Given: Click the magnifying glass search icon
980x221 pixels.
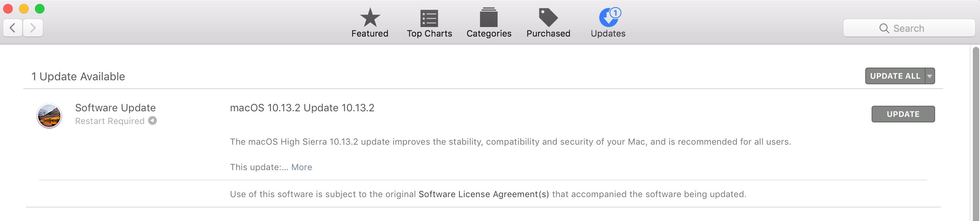Looking at the screenshot, I should point(884,28).
